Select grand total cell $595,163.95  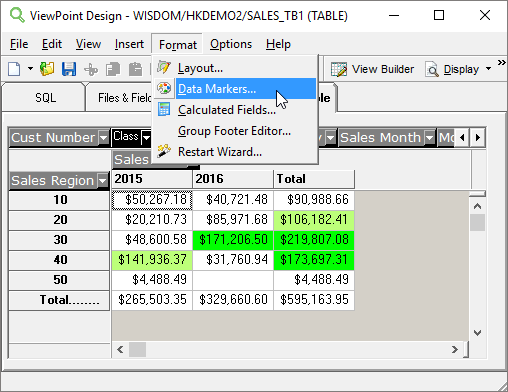pyautogui.click(x=314, y=300)
